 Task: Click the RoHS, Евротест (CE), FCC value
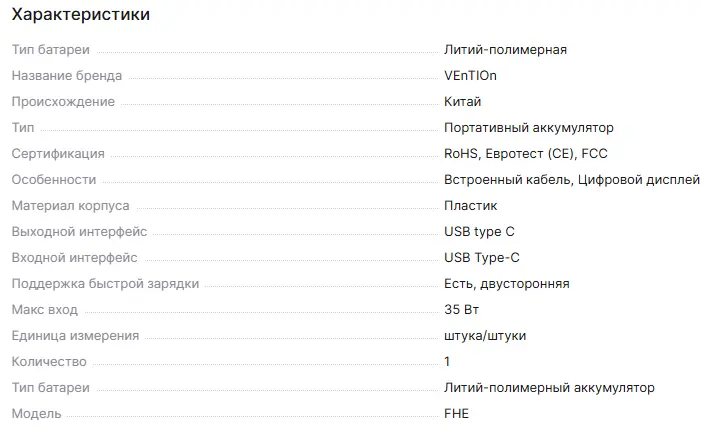click(x=526, y=154)
